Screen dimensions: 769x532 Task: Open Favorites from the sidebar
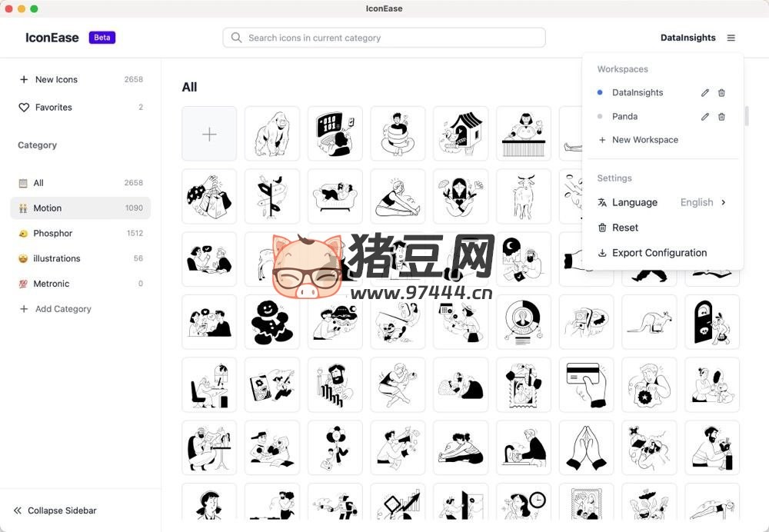pyautogui.click(x=54, y=107)
